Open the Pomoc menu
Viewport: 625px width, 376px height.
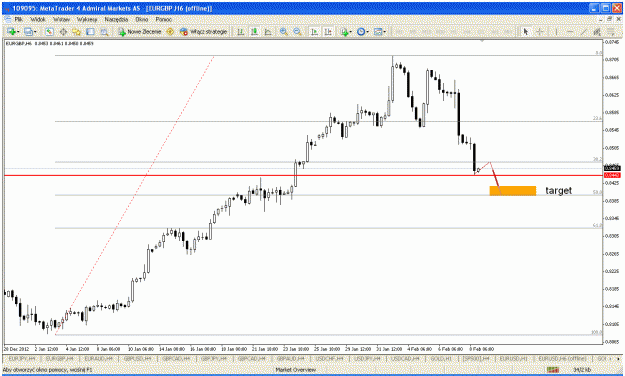click(163, 19)
